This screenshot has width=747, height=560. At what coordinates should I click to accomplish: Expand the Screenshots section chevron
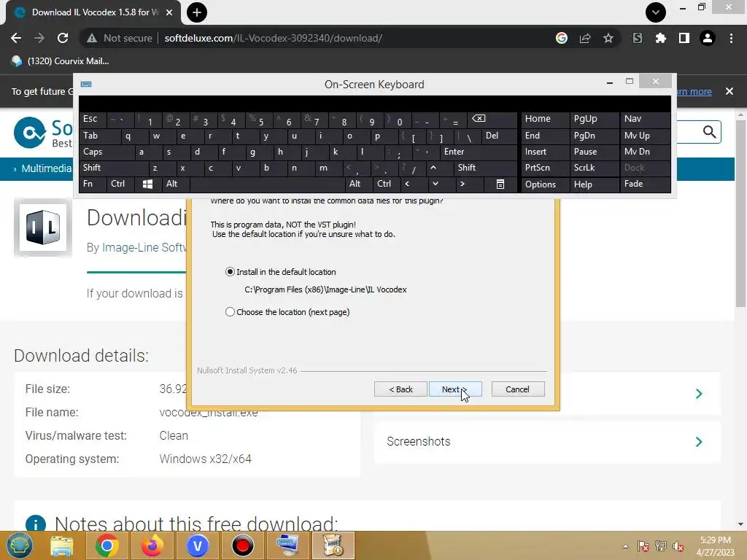[x=699, y=441]
